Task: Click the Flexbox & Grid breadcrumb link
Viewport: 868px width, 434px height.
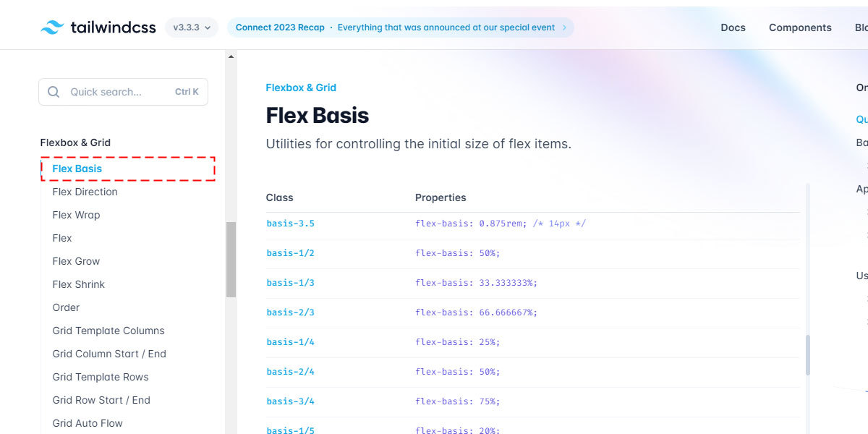Action: click(x=301, y=88)
